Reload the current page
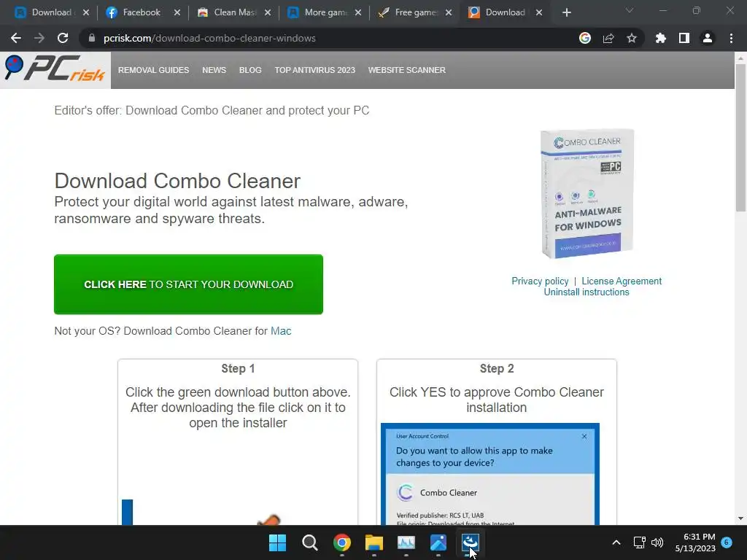This screenshot has height=560, width=747. pyautogui.click(x=63, y=38)
